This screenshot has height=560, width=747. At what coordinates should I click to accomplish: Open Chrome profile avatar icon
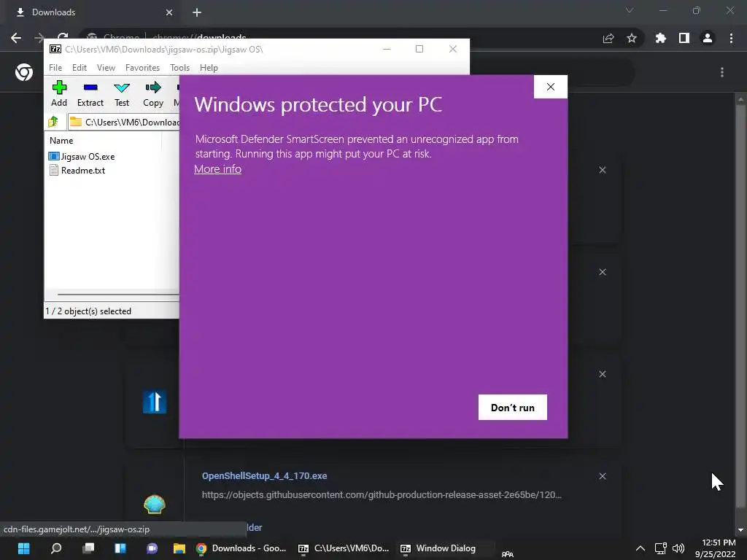[x=708, y=38]
